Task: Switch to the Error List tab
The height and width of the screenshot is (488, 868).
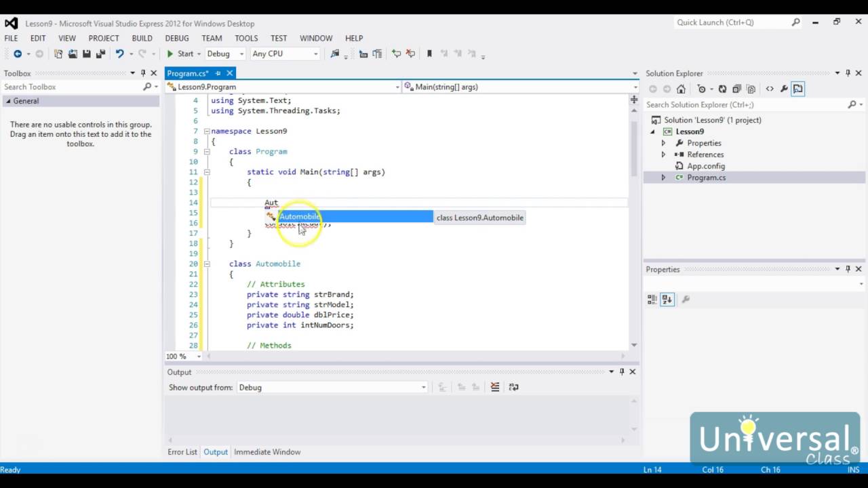Action: click(182, 452)
